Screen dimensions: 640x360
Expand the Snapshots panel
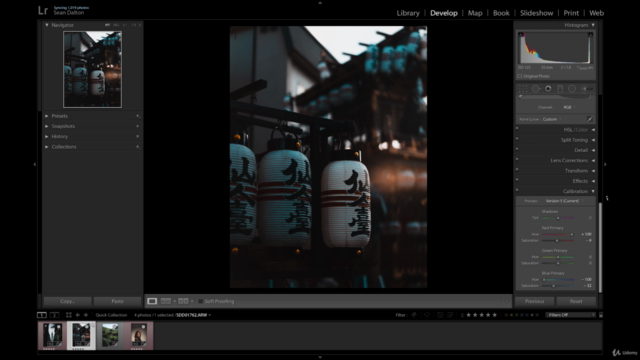[x=47, y=126]
